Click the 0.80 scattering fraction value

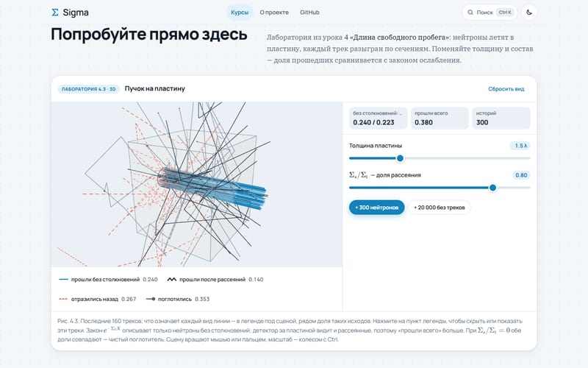point(521,175)
